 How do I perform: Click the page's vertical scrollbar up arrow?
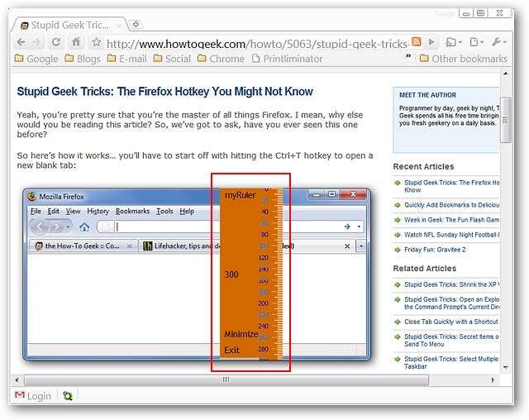coord(505,74)
